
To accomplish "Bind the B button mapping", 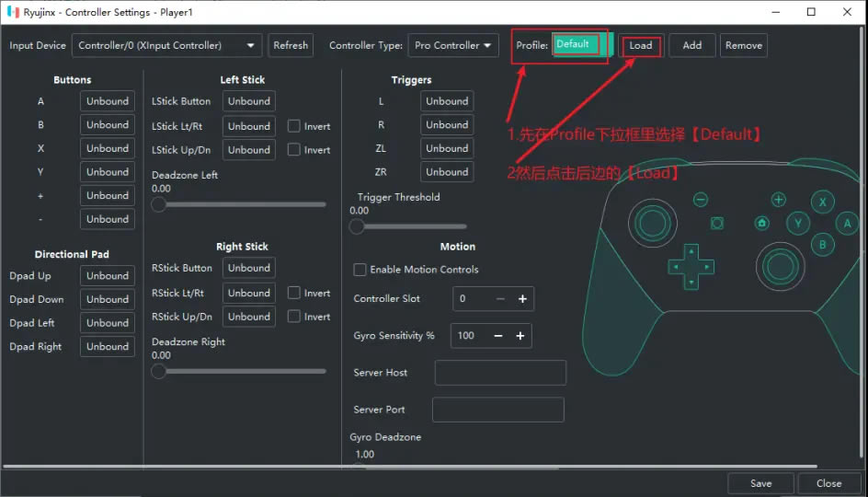I will (x=108, y=124).
